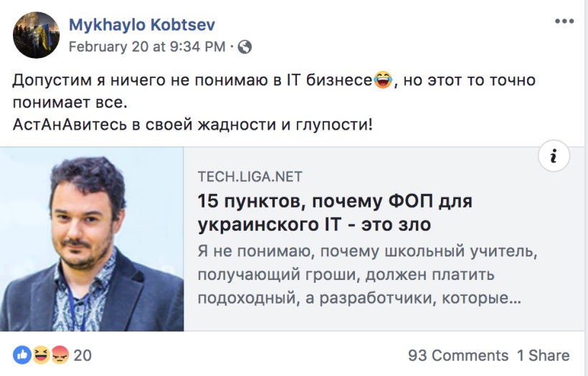Open the '15 пунктов' article headline
Viewport: 588px width, 376px height.
tap(335, 213)
